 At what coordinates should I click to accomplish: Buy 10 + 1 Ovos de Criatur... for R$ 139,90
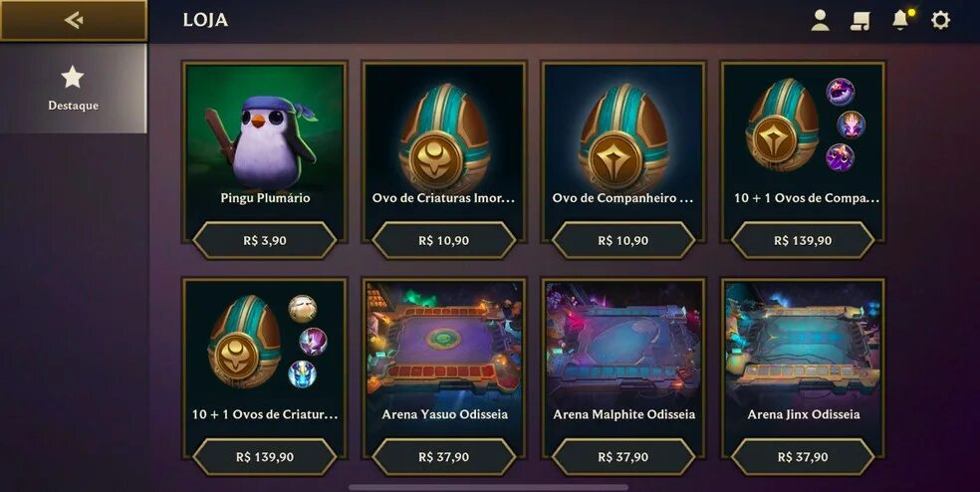point(265,457)
